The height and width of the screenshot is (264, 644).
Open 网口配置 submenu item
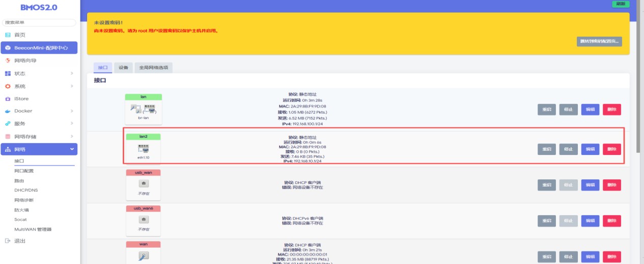tap(23, 171)
